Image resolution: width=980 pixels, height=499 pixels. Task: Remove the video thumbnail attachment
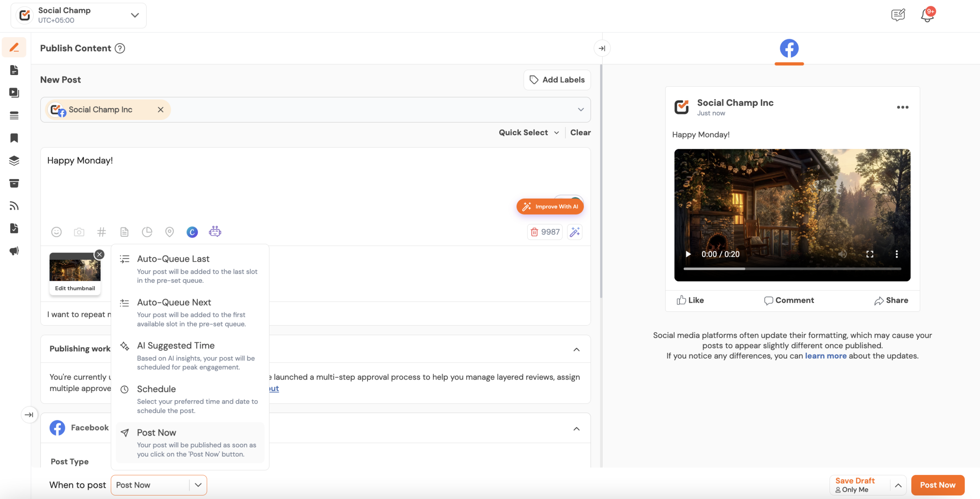tap(100, 254)
